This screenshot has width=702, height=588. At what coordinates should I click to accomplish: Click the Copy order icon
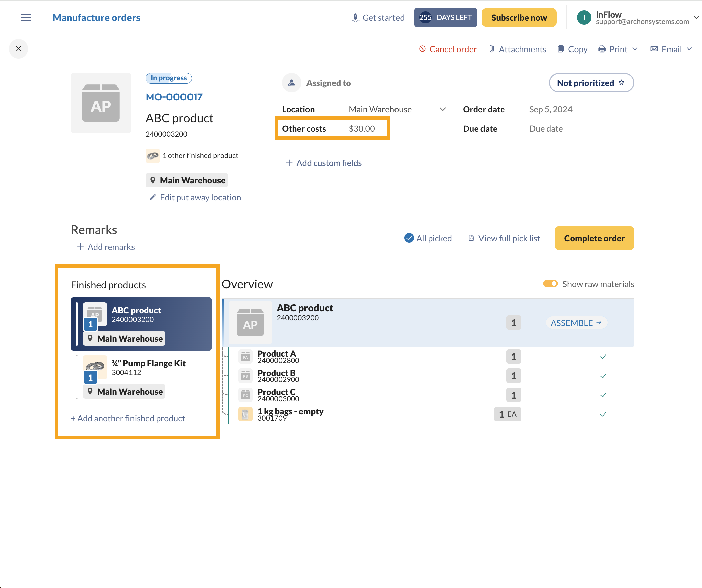(x=561, y=49)
